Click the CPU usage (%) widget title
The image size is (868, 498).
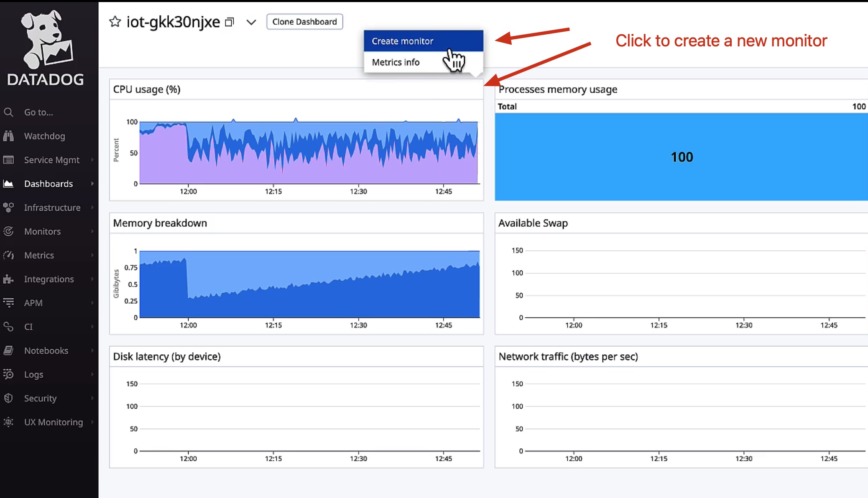pos(147,89)
